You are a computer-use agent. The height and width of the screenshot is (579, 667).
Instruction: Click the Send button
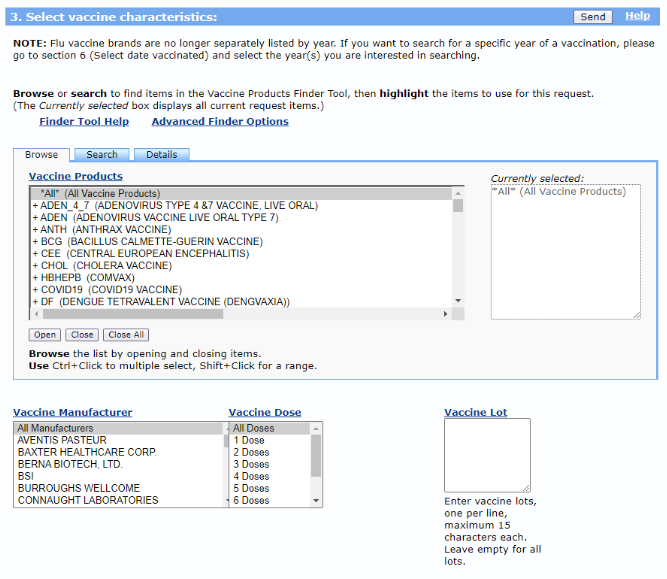(x=592, y=17)
